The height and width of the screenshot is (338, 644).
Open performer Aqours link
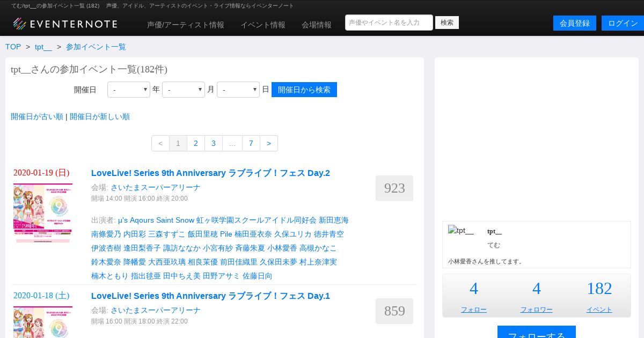142,220
